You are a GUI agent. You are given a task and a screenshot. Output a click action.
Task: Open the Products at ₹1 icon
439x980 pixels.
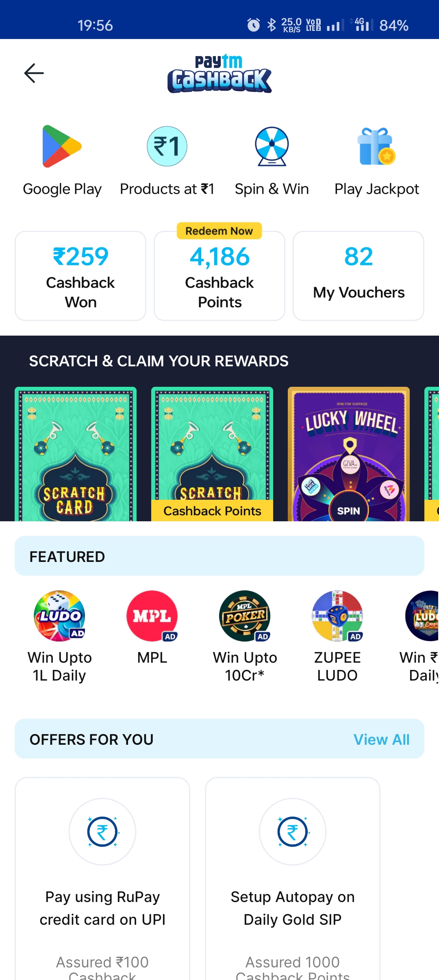pyautogui.click(x=167, y=146)
